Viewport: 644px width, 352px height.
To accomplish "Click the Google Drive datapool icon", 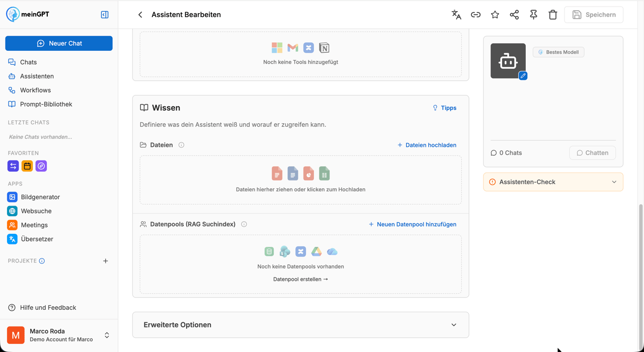I will (x=316, y=251).
